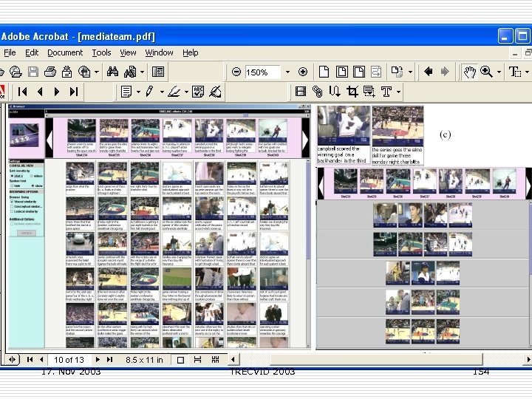Click the 150% zoom input field

pos(262,72)
